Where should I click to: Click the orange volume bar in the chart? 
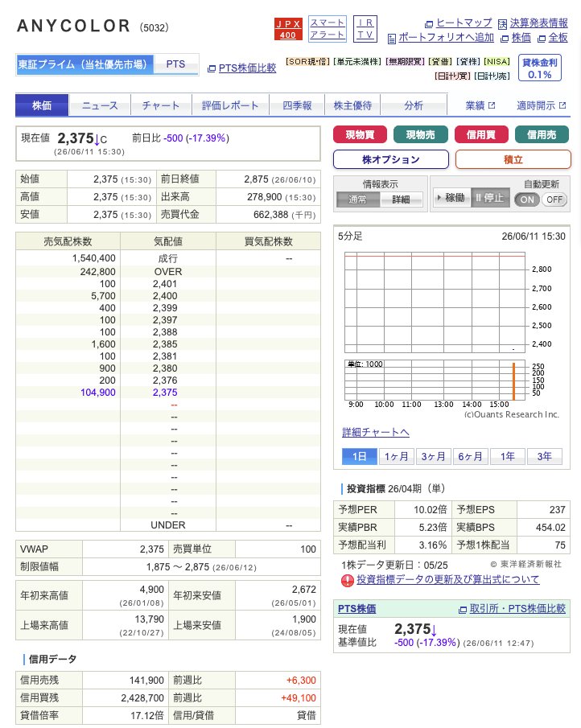pyautogui.click(x=513, y=381)
